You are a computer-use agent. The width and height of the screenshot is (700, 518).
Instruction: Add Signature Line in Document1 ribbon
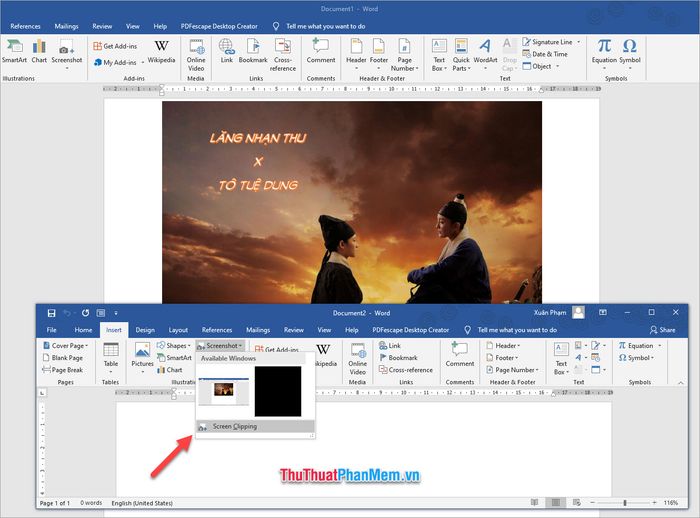click(551, 42)
